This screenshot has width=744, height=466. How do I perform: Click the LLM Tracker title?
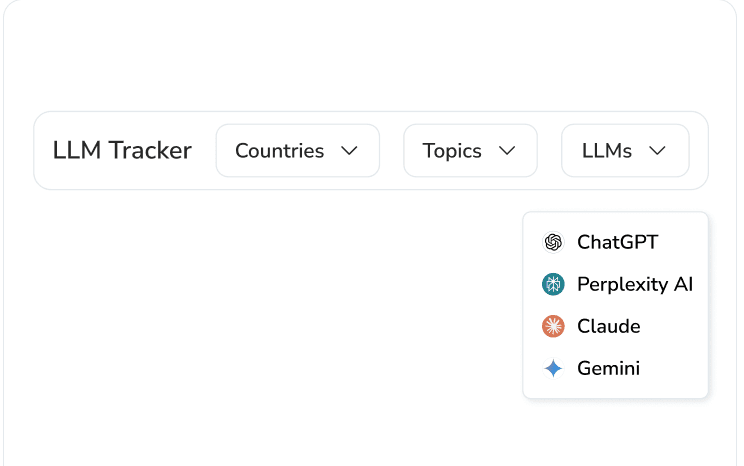(122, 150)
